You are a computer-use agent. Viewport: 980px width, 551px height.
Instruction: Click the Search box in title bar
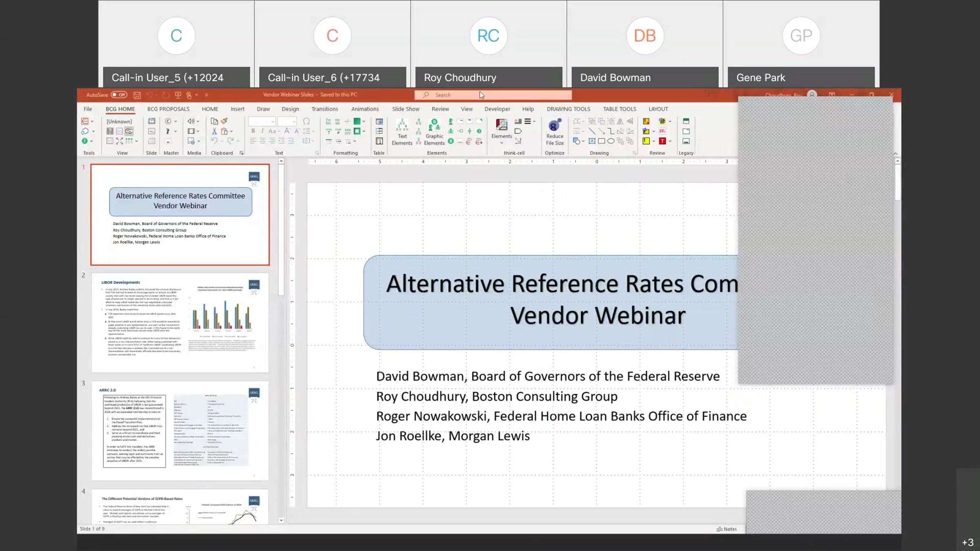click(x=493, y=95)
